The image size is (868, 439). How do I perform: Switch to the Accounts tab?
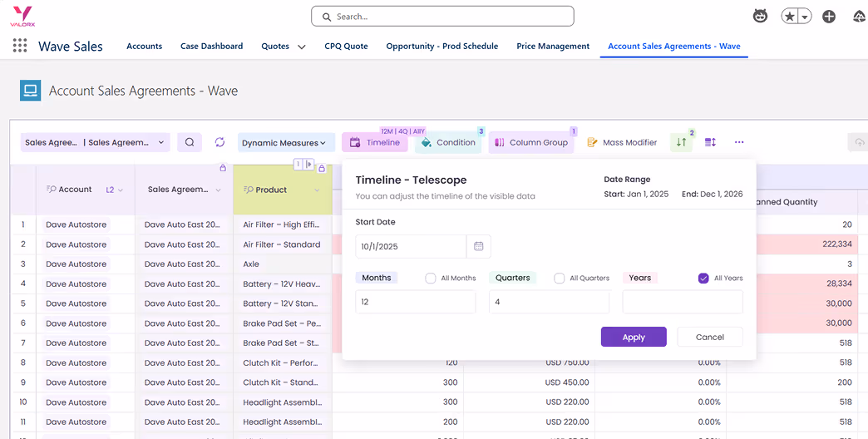coord(145,47)
